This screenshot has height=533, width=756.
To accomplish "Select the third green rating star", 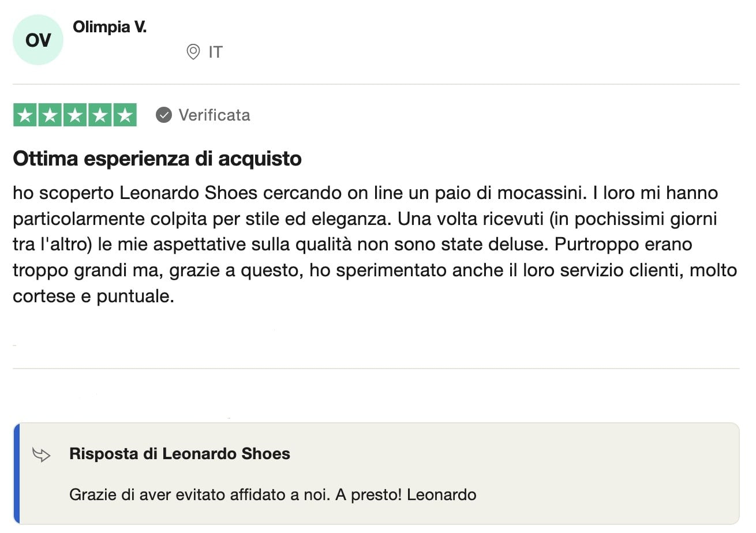I will (x=75, y=115).
